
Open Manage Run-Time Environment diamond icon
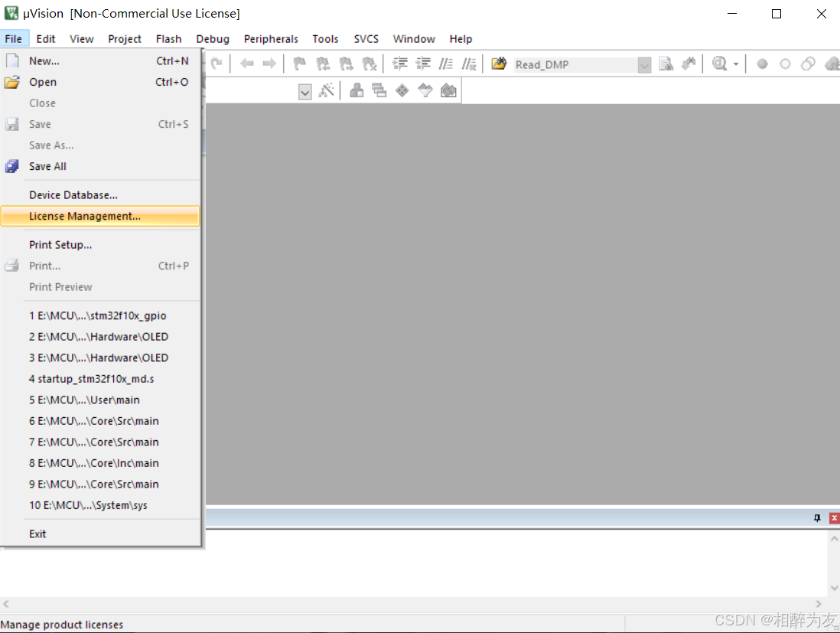402,90
